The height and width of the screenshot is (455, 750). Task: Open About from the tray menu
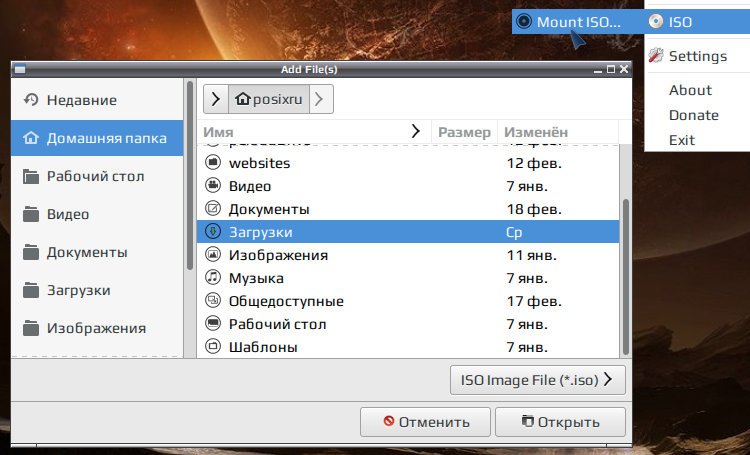[x=690, y=90]
